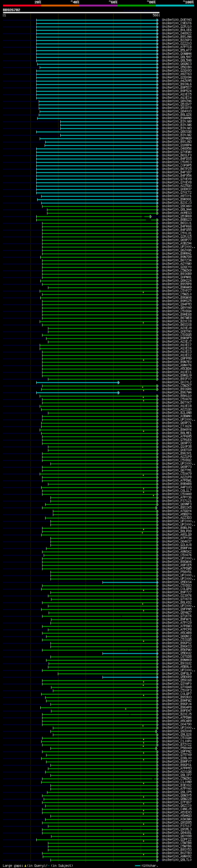Select hit label UniRef100_Q8GSQ6

pos(177,132)
